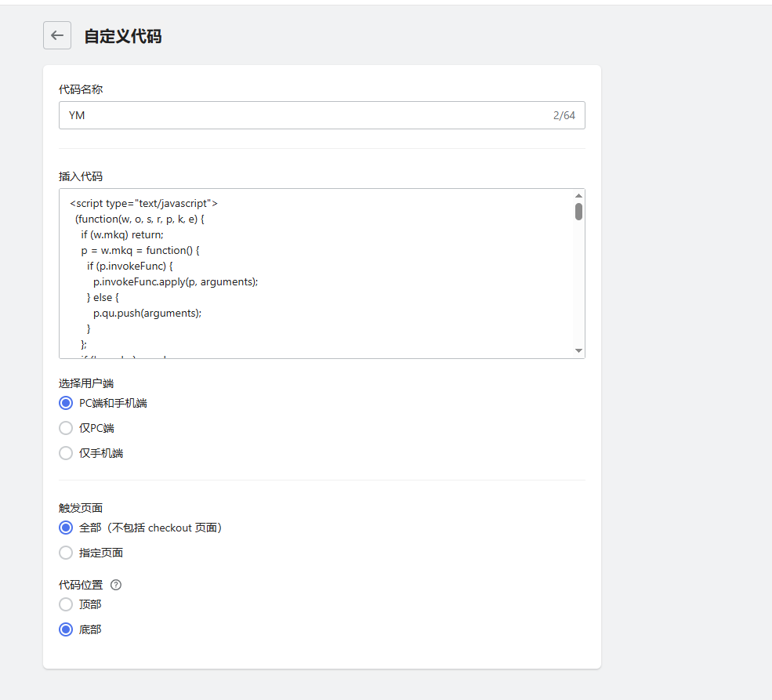
Task: Click the 2/64 character counter
Action: [564, 115]
